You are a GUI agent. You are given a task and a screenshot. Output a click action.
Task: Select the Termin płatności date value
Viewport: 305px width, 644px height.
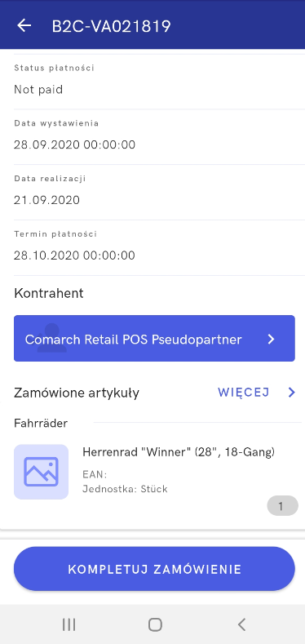point(75,255)
